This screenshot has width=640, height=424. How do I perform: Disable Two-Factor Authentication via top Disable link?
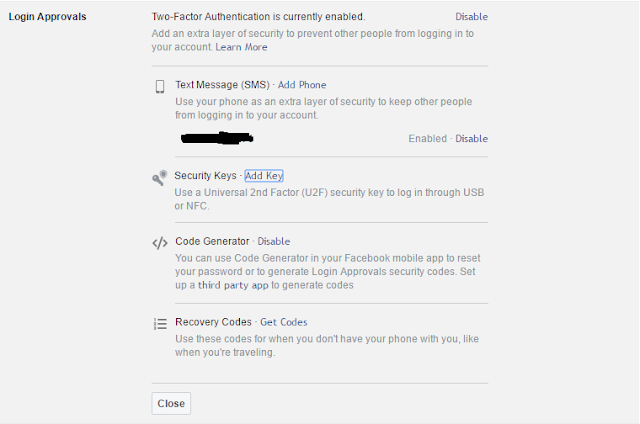[x=471, y=17]
